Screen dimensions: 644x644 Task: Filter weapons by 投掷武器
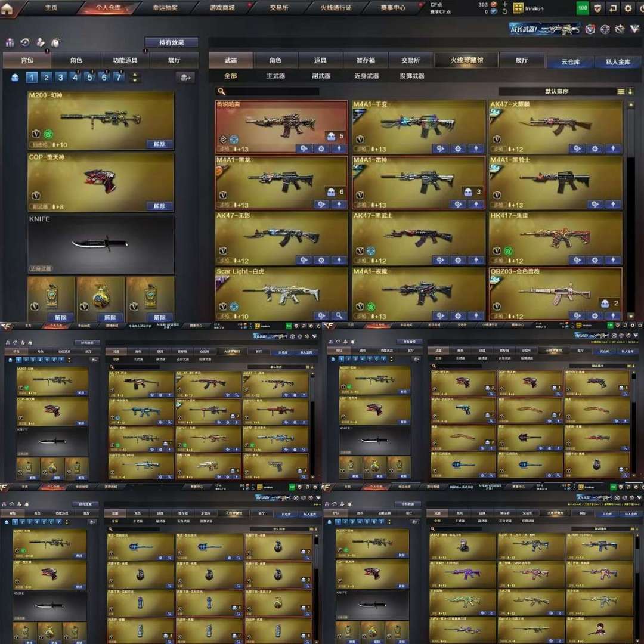[412, 76]
